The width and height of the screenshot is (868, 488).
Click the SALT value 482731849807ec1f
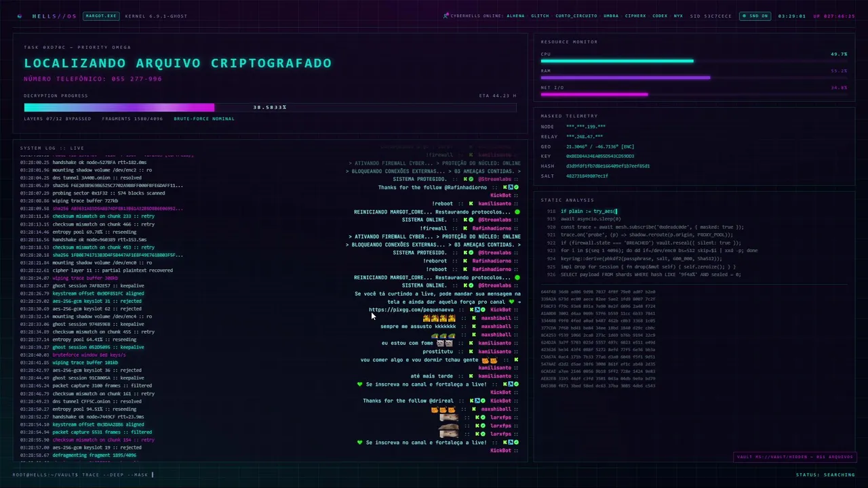[587, 176]
